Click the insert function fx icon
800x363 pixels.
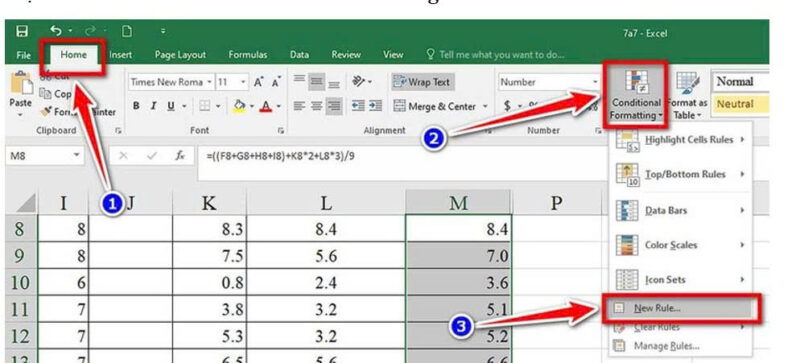[x=180, y=156]
